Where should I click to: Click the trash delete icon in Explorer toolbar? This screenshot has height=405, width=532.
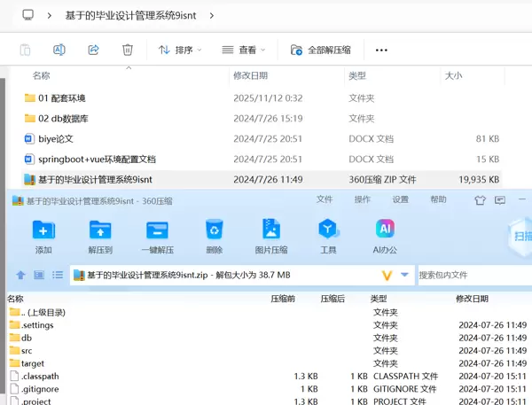(128, 50)
